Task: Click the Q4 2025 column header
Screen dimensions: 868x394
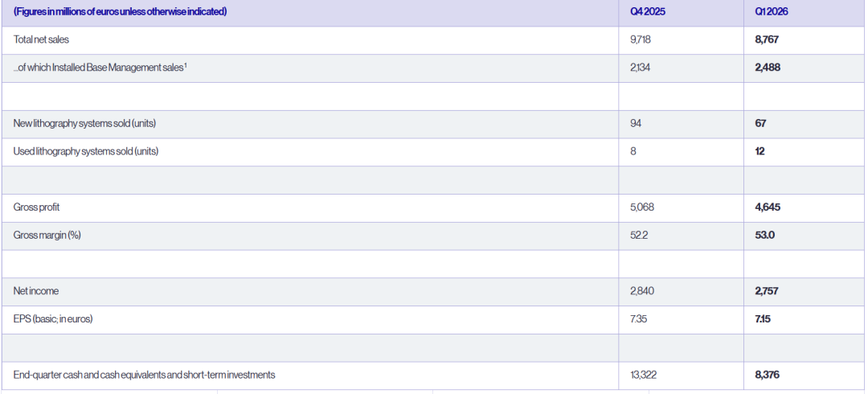Action: (x=647, y=11)
